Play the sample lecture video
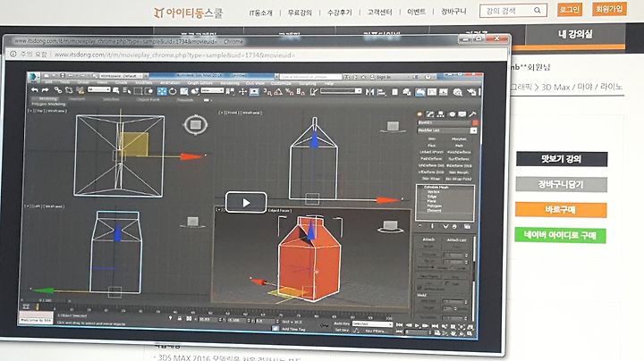Screen dimensions: 644x361 246,203
